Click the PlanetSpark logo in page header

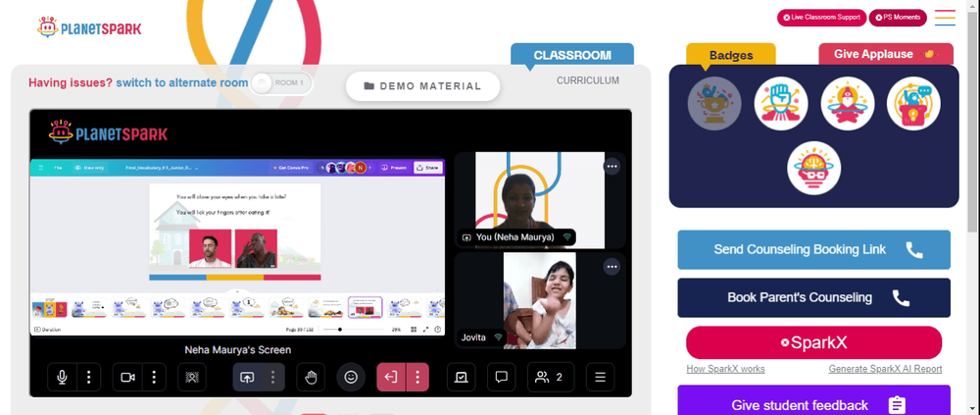pyautogui.click(x=89, y=27)
